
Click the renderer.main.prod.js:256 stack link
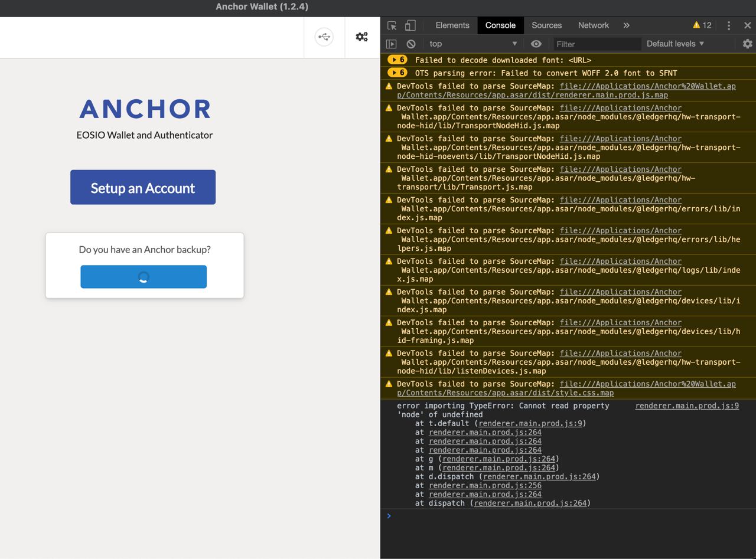click(485, 485)
